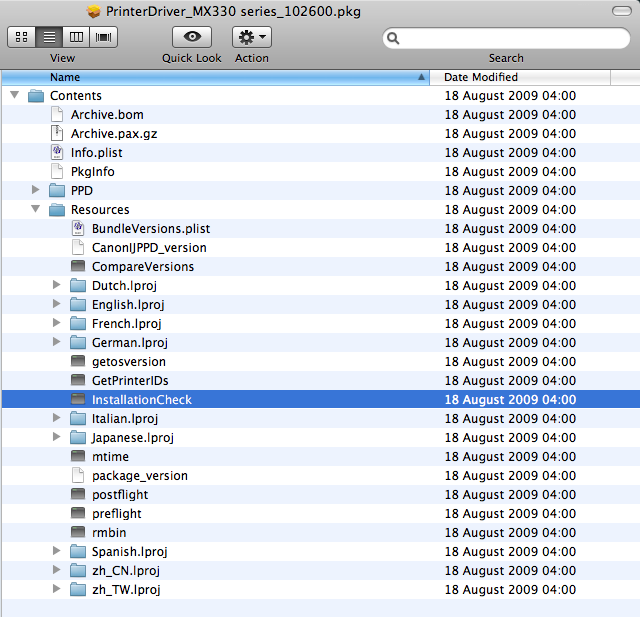Select the Resources folder icon
The width and height of the screenshot is (640, 617).
pyautogui.click(x=57, y=210)
